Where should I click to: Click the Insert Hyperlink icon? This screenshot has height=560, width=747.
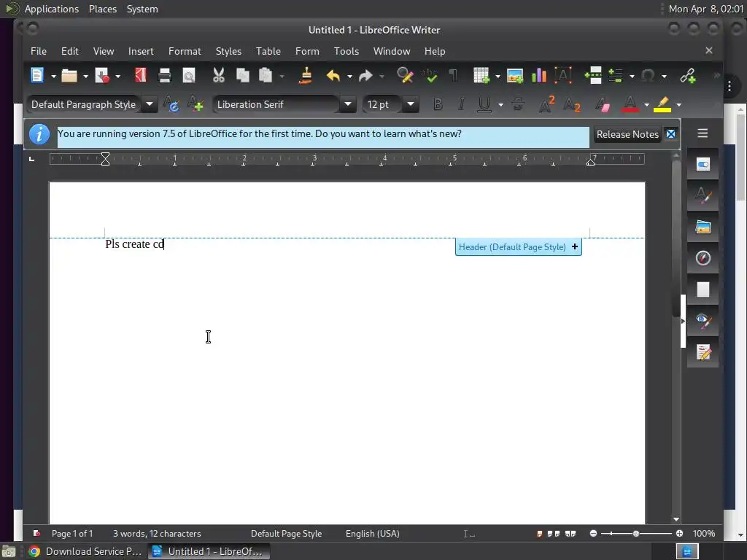[x=687, y=75]
